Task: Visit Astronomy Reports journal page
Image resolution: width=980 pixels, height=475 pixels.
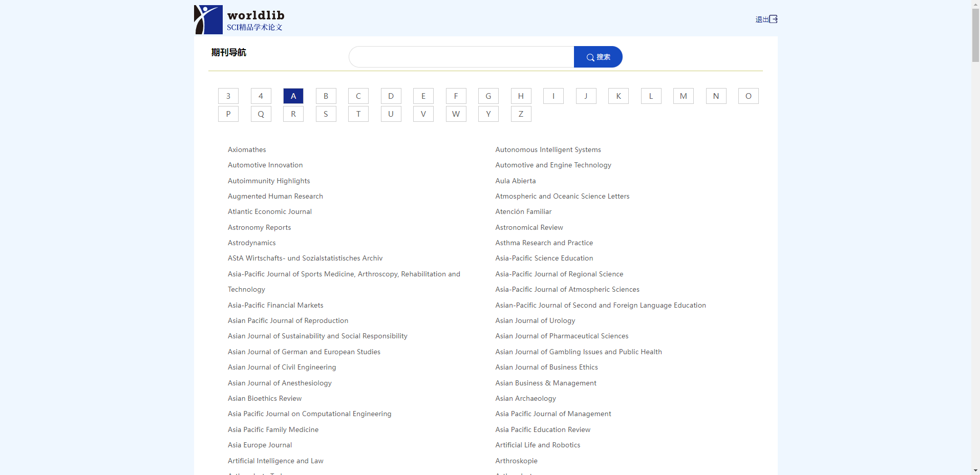Action: 259,228
